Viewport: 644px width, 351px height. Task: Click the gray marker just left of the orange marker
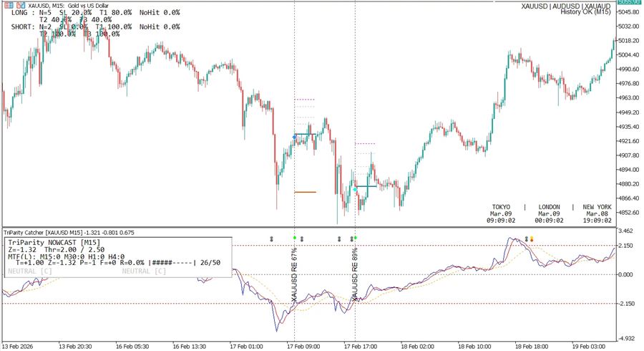527,239
